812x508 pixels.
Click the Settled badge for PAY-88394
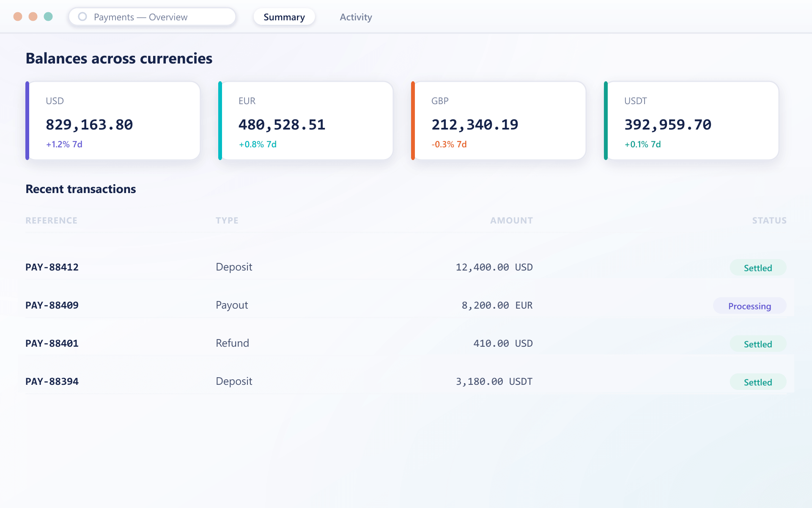pyautogui.click(x=758, y=382)
